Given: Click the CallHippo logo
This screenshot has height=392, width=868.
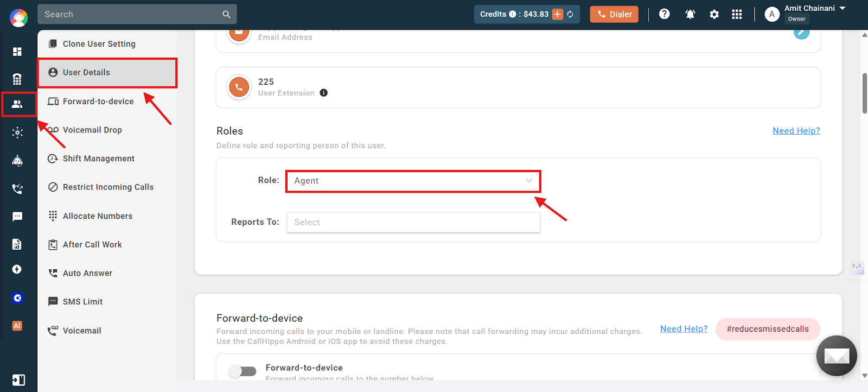Looking at the screenshot, I should tap(18, 18).
